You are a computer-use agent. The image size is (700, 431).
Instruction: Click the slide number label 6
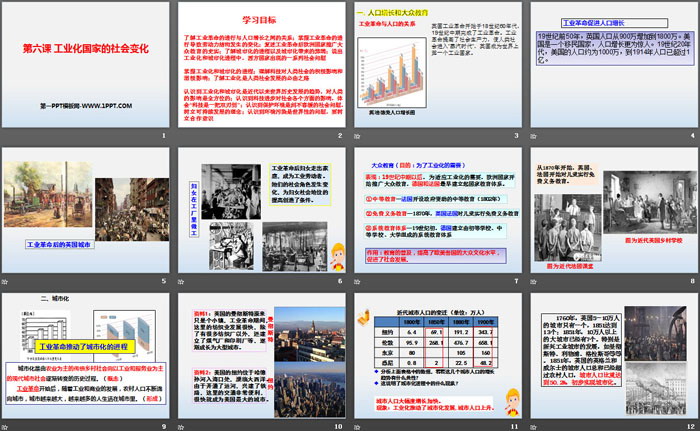point(340,281)
